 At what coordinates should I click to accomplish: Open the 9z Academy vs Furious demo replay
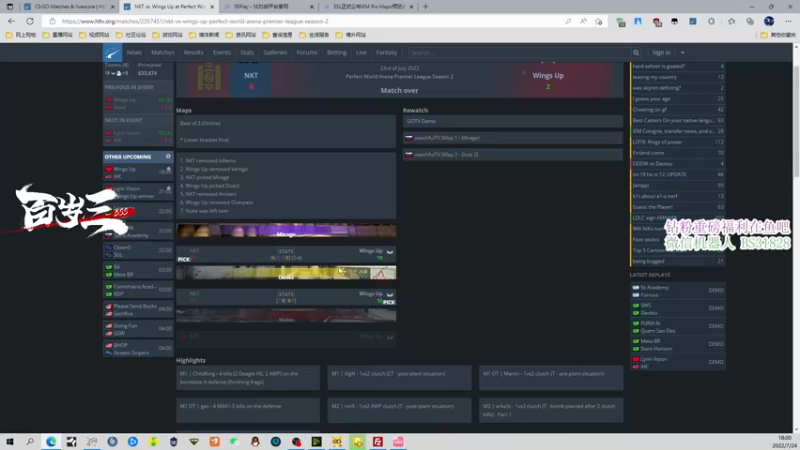pyautogui.click(x=678, y=291)
